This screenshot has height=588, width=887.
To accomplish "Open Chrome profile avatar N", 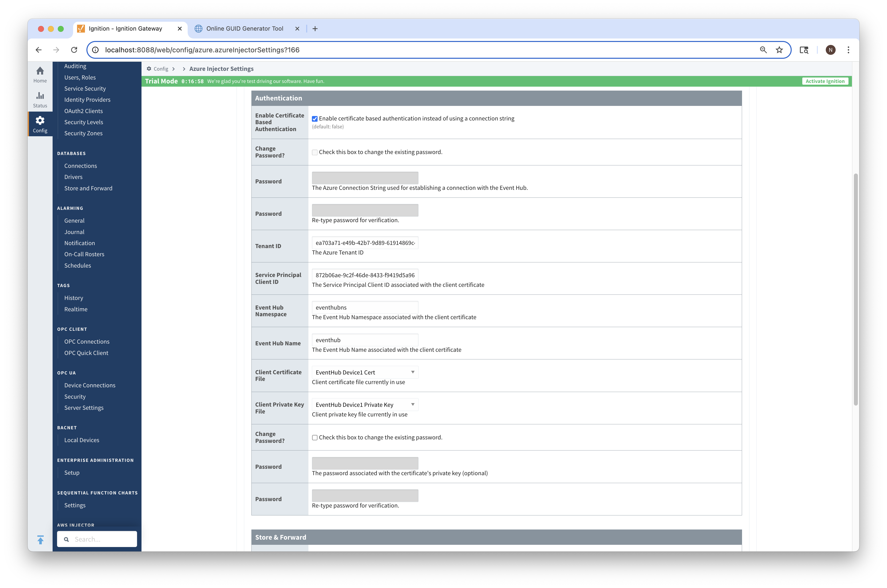I will coord(830,50).
